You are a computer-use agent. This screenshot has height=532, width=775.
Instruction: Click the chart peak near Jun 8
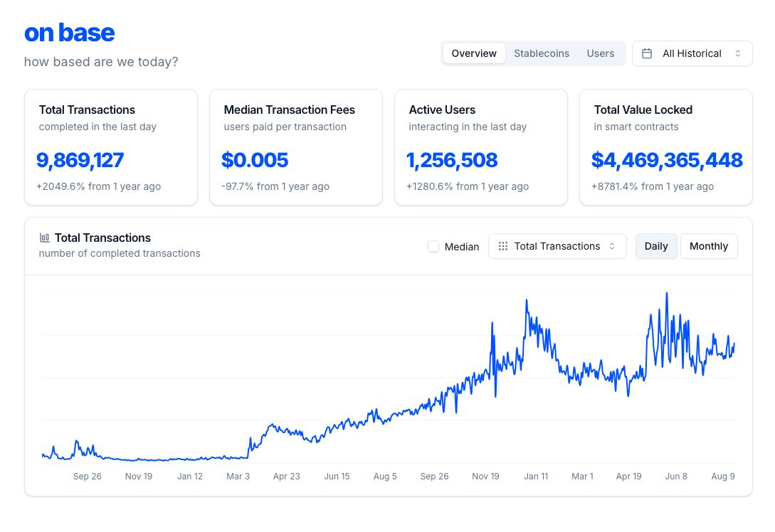point(667,294)
